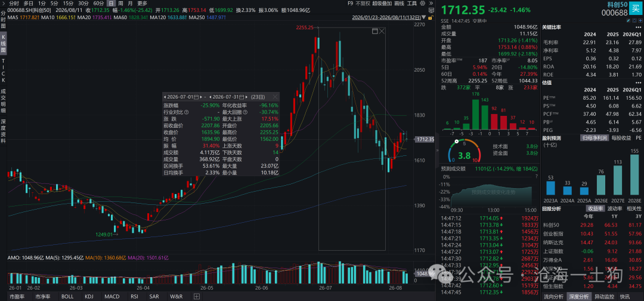Open K线图 in the left sidebar
The width and height of the screenshot is (644, 301).
pos(4,44)
